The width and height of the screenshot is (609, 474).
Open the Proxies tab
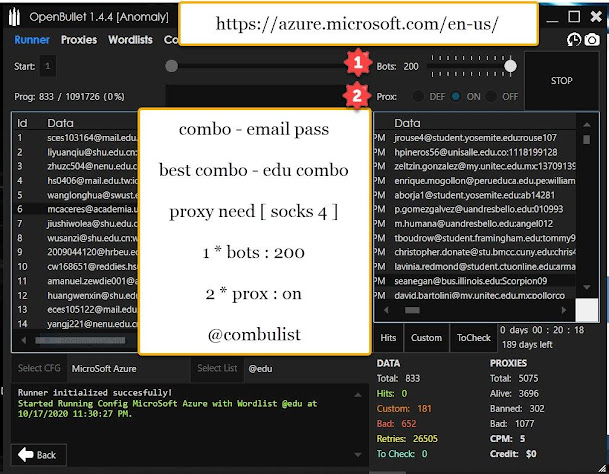point(79,40)
